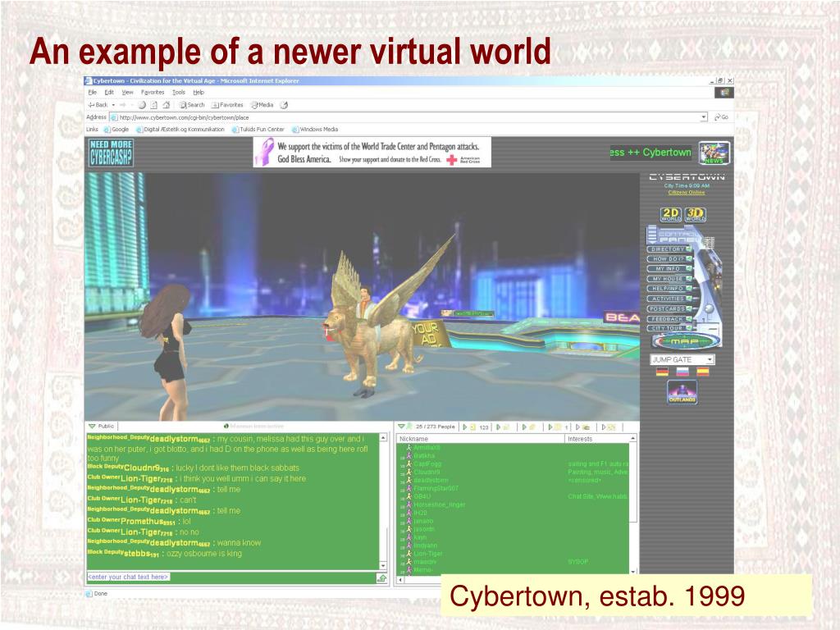840x630 pixels.
Task: Expand the Public chat channel dropdown
Action: [92, 427]
